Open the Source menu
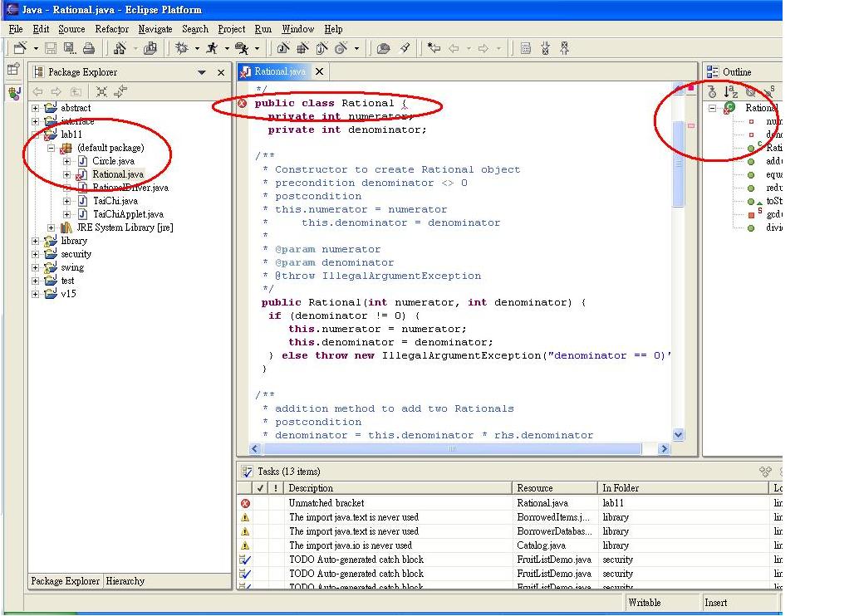The image size is (854, 616). [x=71, y=29]
